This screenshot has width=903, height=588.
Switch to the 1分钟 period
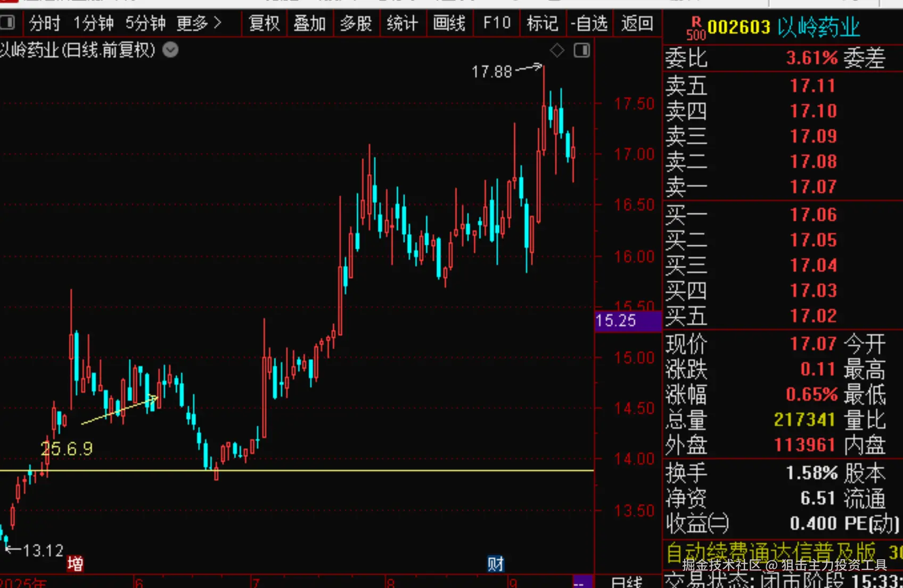coord(94,23)
